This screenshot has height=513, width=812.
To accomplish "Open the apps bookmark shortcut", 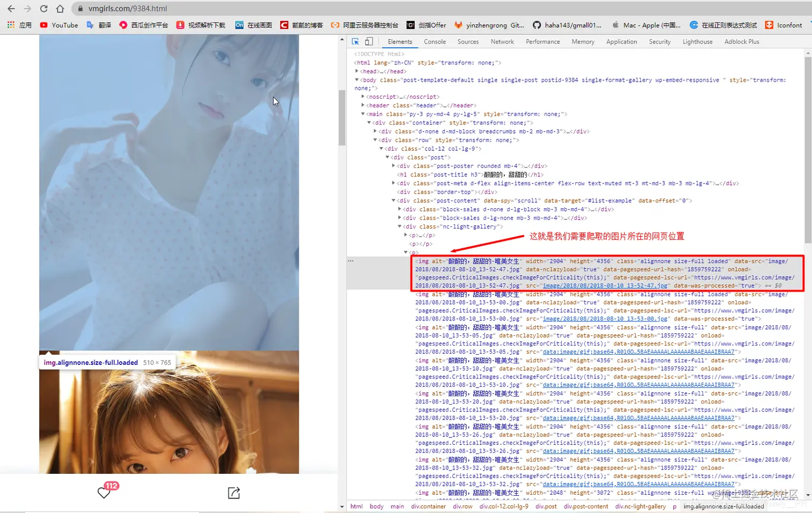I will (x=19, y=25).
